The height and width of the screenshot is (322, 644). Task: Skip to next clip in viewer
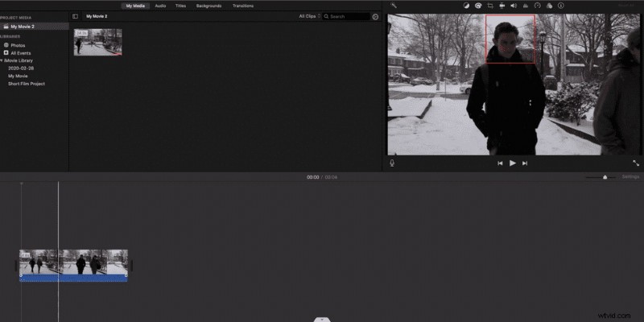[525, 163]
